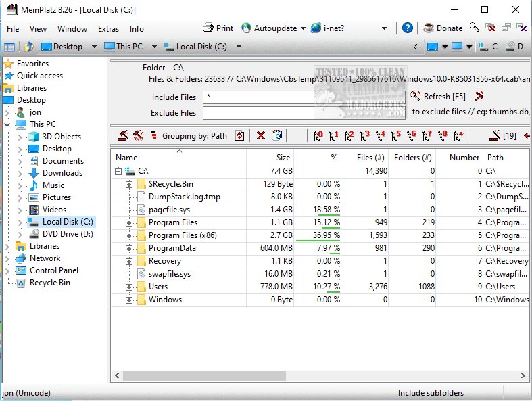Click the tree level 6 icon
This screenshot has height=401, width=532.
(x=411, y=135)
